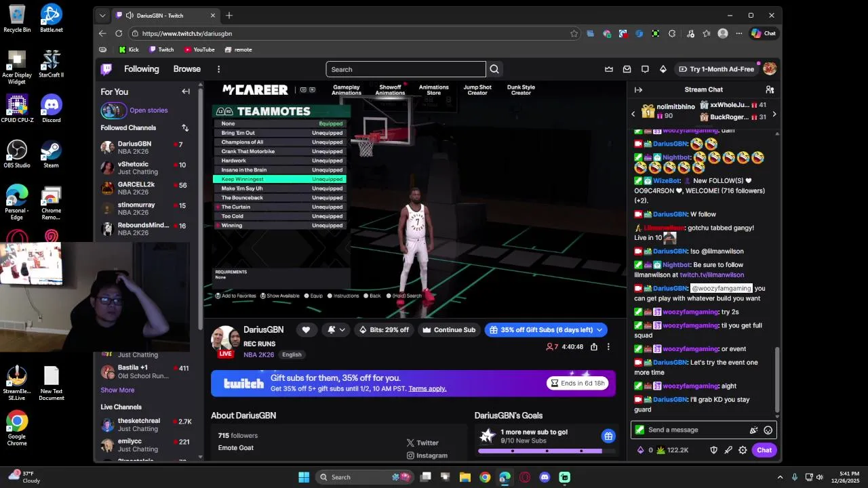Open the Twitch top nav more dots
868x488 pixels.
coord(218,69)
